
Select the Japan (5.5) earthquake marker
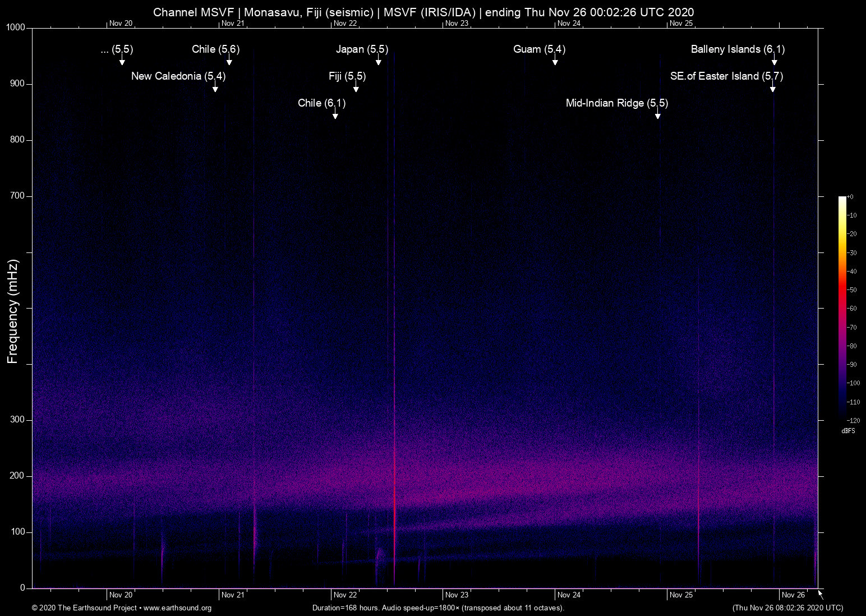[x=362, y=49]
